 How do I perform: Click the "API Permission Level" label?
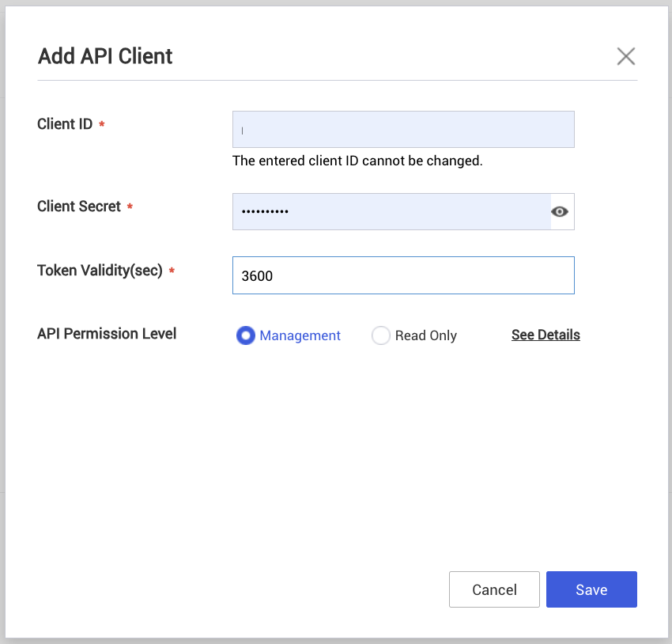point(107,334)
